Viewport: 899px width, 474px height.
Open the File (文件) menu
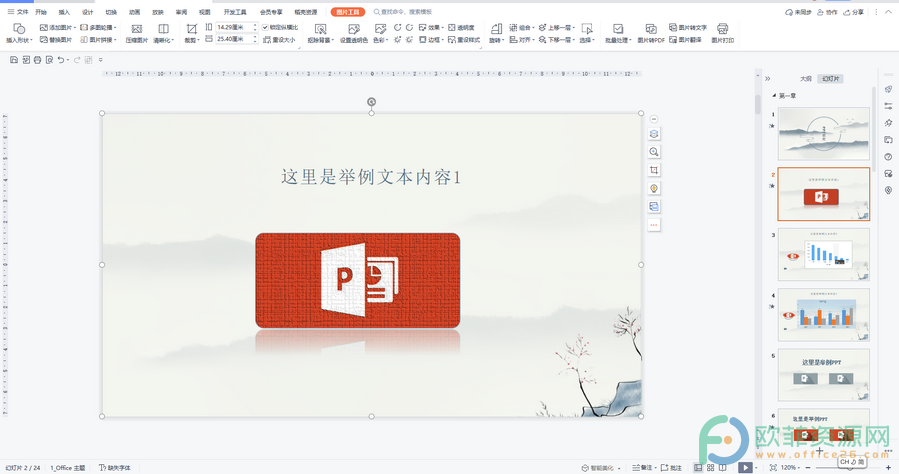pos(18,11)
